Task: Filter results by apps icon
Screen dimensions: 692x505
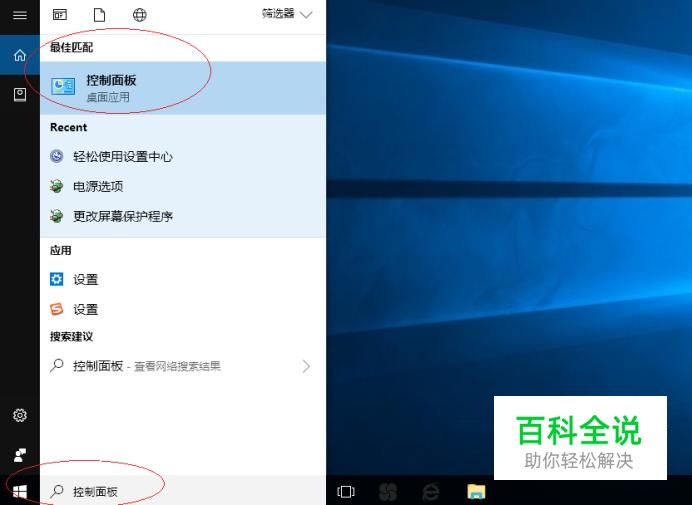Action: click(60, 15)
